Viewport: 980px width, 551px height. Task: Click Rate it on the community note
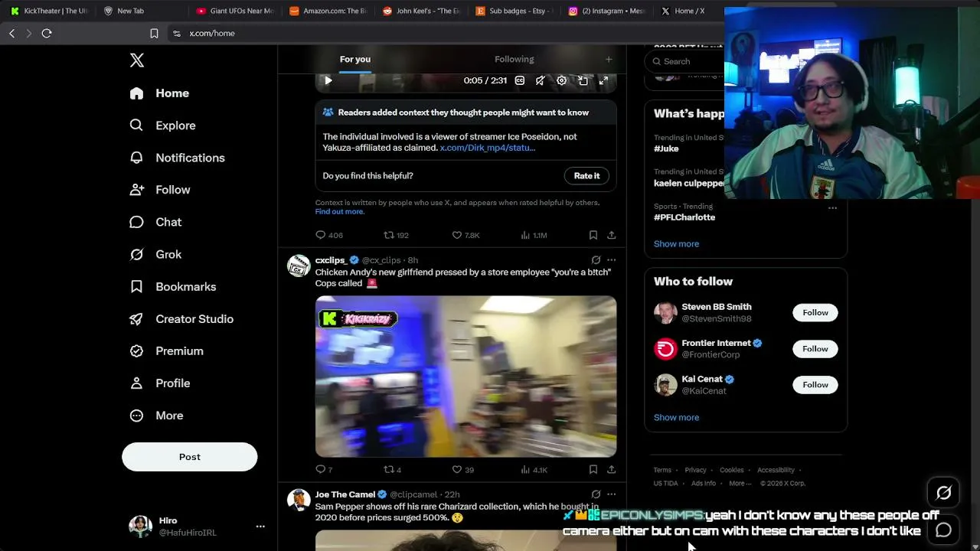(587, 176)
